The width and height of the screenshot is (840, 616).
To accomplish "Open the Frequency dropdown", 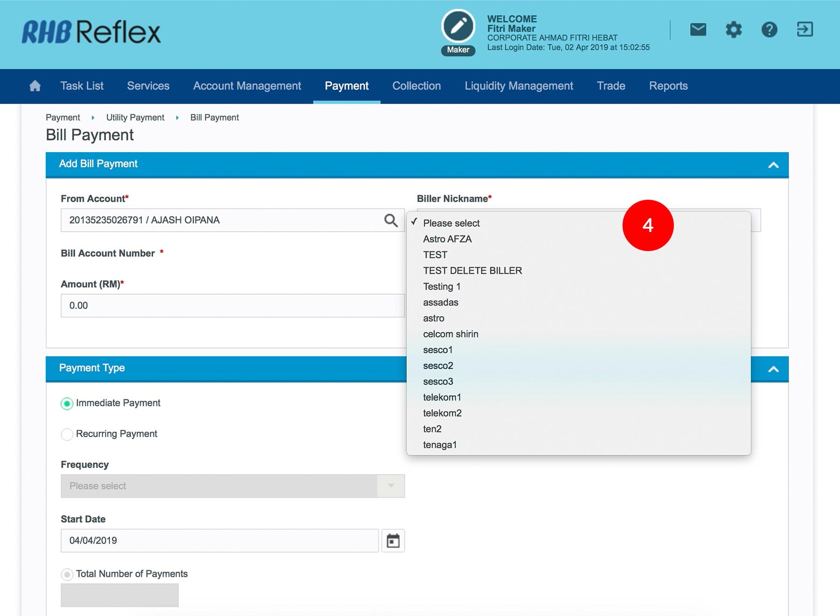I will (x=232, y=486).
